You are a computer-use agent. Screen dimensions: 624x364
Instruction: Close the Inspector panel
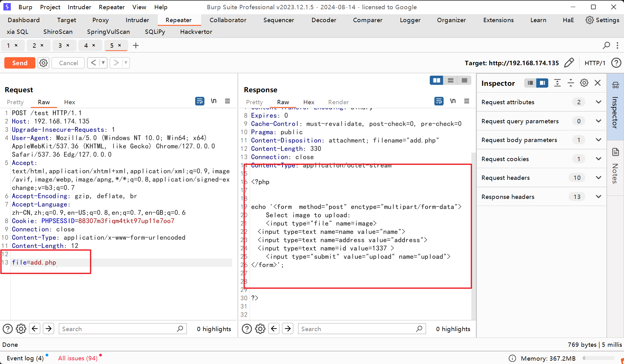click(x=598, y=83)
